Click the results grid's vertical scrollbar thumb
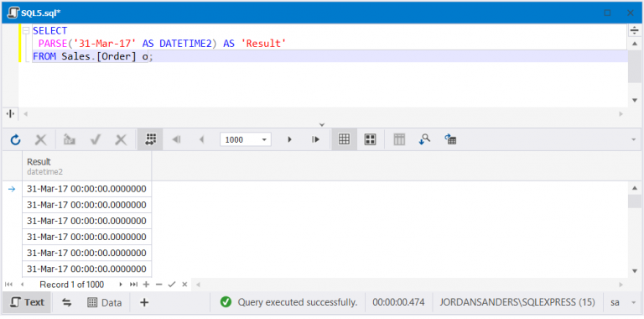The height and width of the screenshot is (319, 644). [635, 201]
